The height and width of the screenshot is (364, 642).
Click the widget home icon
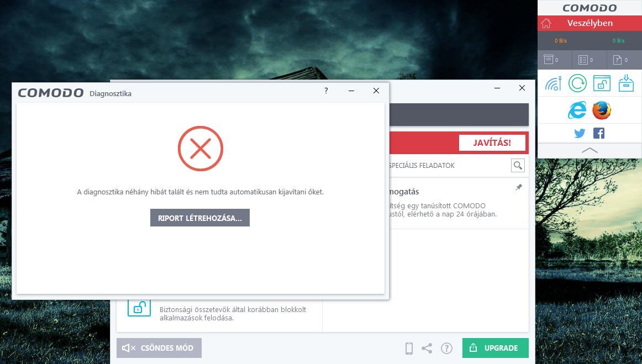[546, 23]
